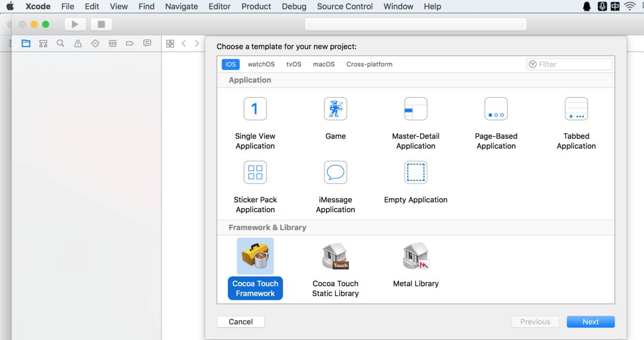Show the Issue navigator warning icon

click(78, 44)
